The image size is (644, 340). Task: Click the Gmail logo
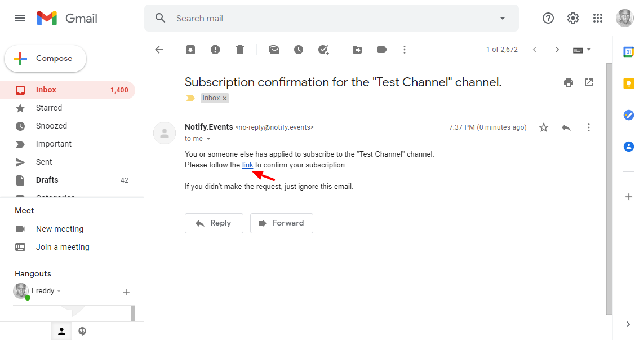[x=67, y=18]
